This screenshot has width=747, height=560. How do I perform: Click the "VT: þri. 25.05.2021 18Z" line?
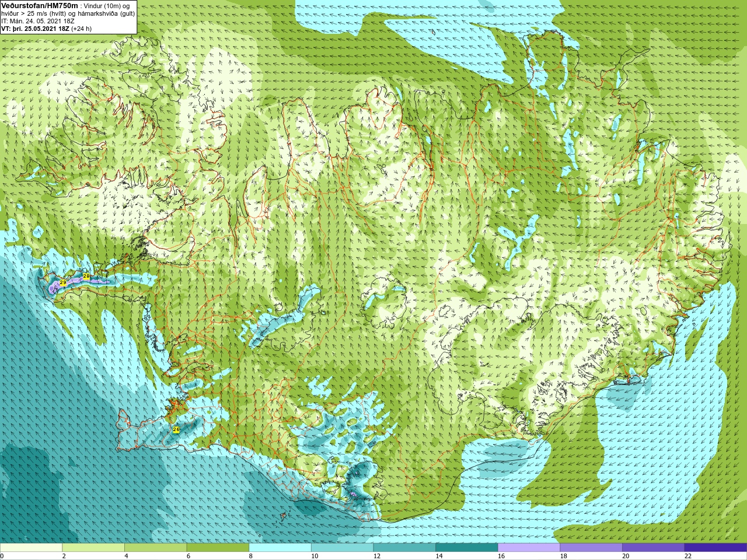(x=35, y=29)
